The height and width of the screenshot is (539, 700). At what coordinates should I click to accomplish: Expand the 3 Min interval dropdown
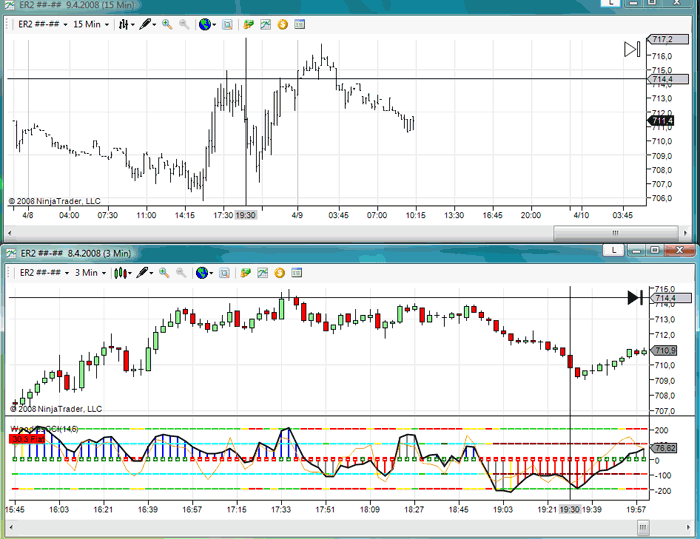click(89, 272)
